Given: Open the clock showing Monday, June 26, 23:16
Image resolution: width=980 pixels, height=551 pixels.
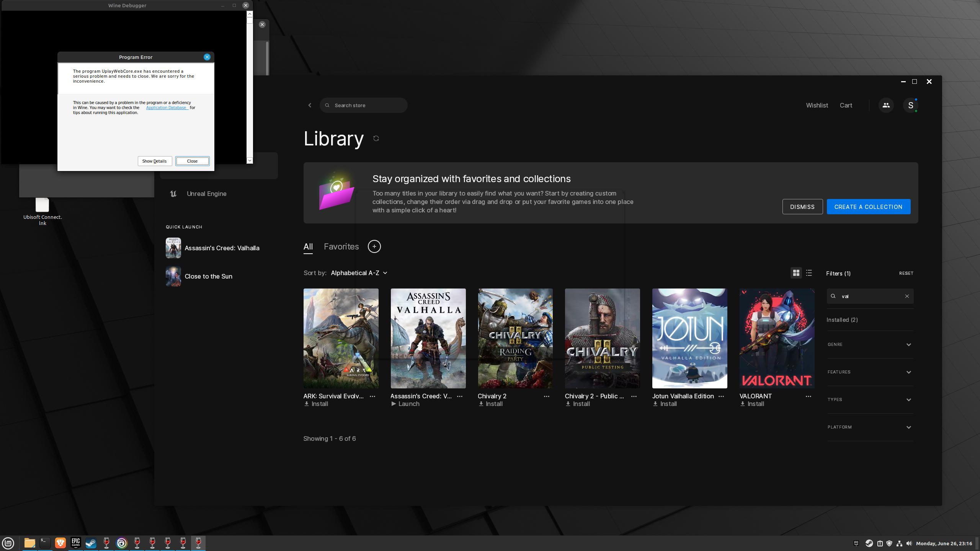Looking at the screenshot, I should click(x=944, y=543).
